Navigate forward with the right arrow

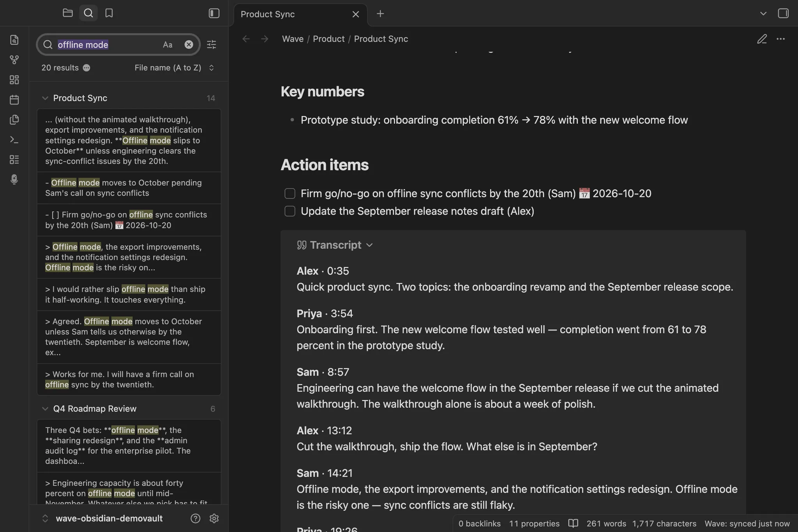click(x=265, y=39)
